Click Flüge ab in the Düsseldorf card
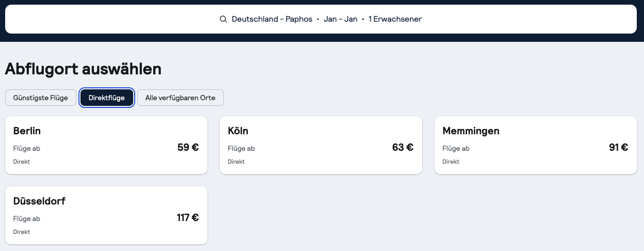This screenshot has height=251, width=644. (x=27, y=218)
